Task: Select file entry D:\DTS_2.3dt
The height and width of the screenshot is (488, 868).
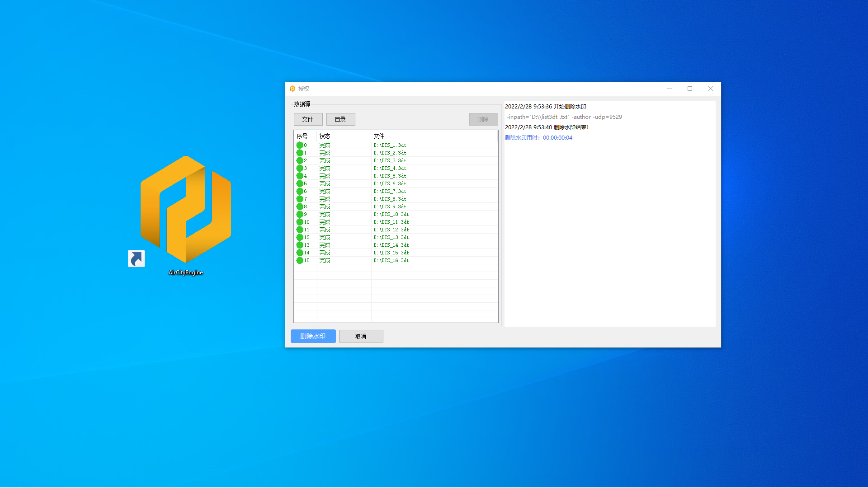Action: [x=390, y=153]
